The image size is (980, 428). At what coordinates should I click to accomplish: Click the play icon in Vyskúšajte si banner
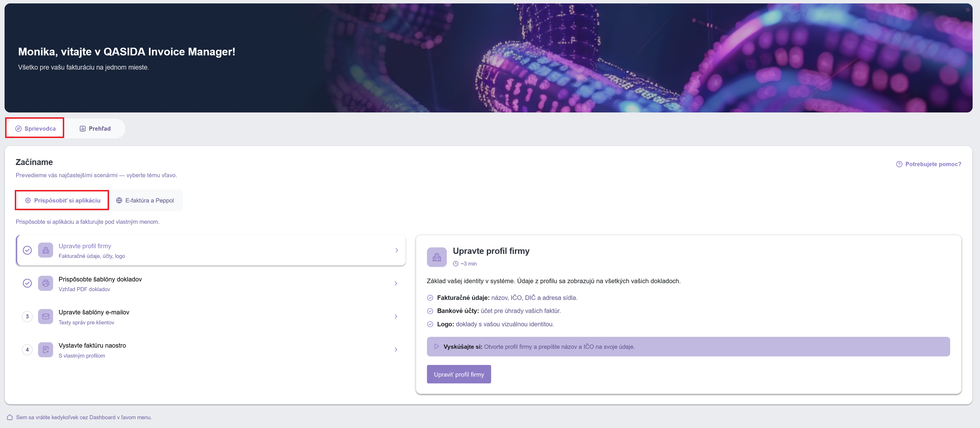437,346
